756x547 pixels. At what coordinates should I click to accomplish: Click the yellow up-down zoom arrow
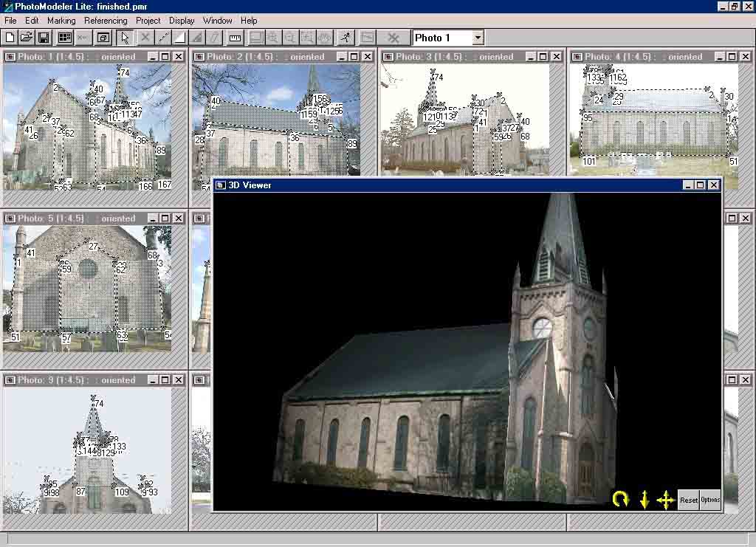644,500
